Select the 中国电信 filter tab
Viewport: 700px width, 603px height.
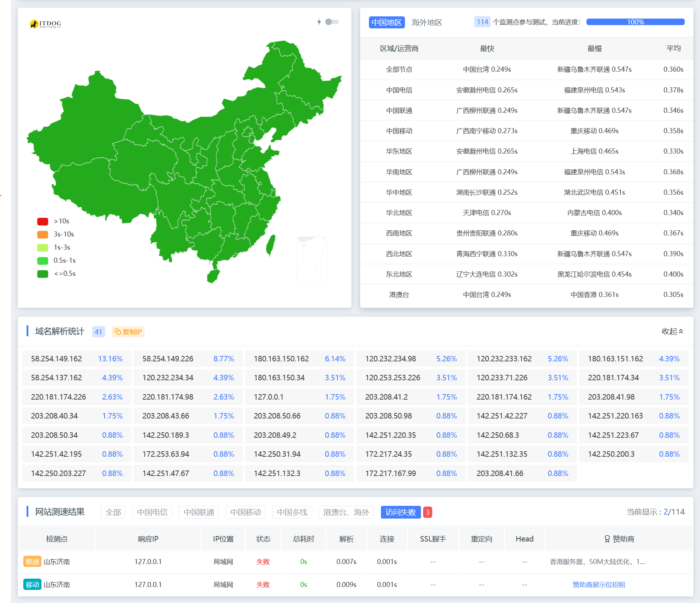[x=152, y=512]
